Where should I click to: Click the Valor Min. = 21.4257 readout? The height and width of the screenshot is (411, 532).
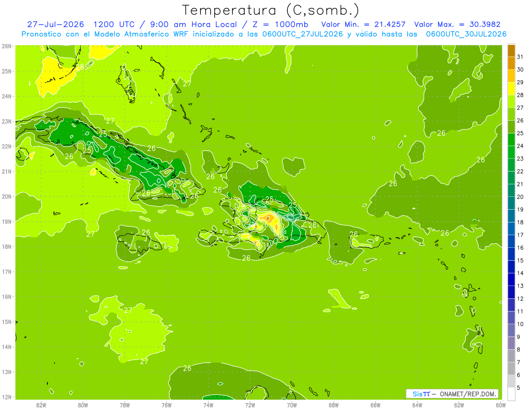click(363, 24)
